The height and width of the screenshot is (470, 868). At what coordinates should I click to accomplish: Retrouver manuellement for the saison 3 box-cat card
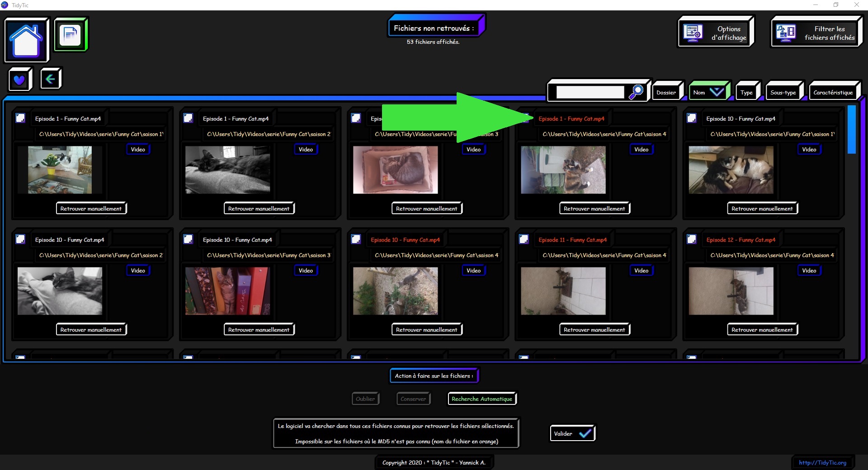(x=426, y=208)
